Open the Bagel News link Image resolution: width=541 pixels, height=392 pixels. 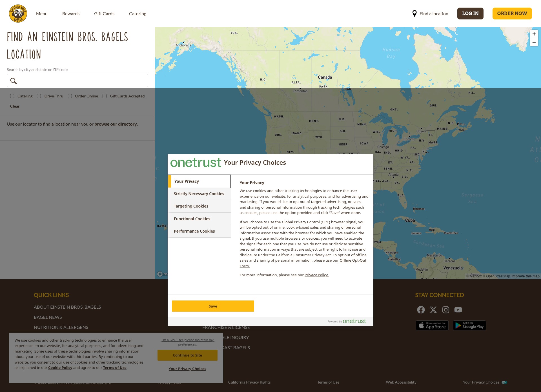(48, 317)
